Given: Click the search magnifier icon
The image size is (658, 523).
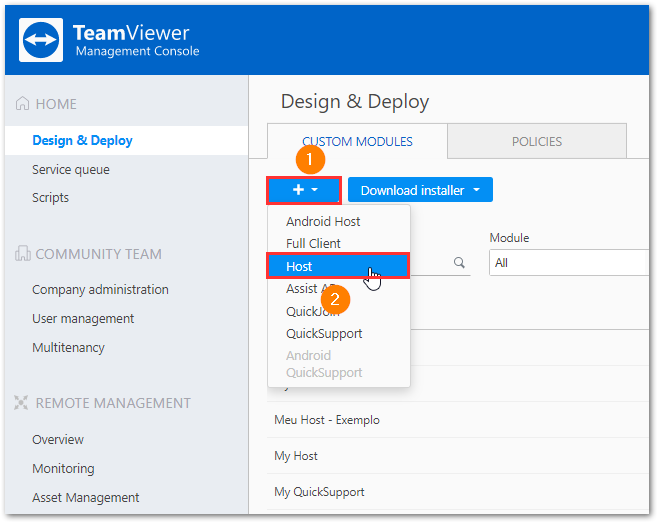Looking at the screenshot, I should 459,263.
